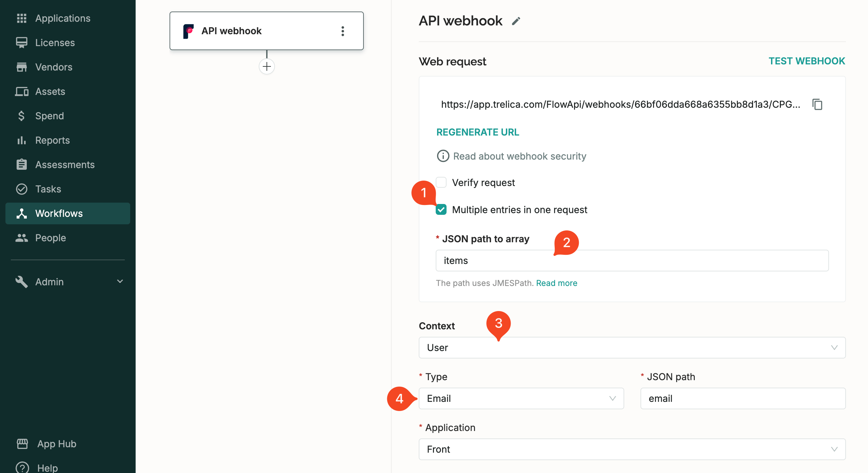Add a step with the plus button

coord(267,66)
